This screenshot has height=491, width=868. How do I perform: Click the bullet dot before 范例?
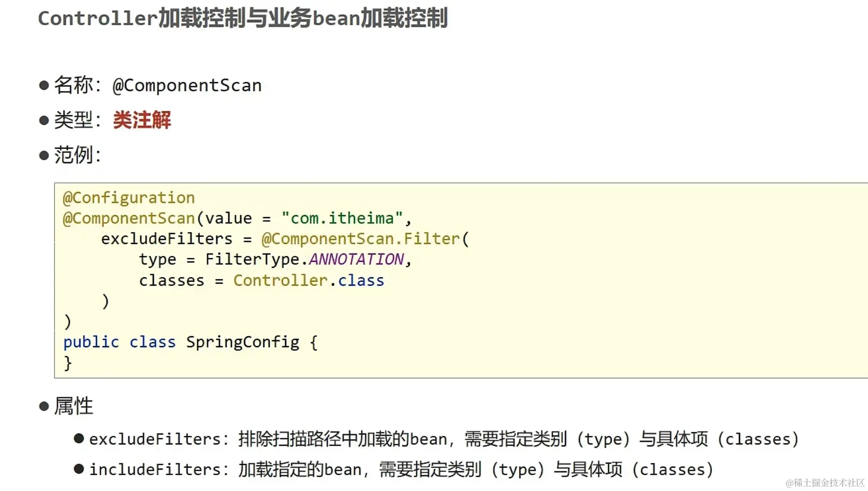44,156
